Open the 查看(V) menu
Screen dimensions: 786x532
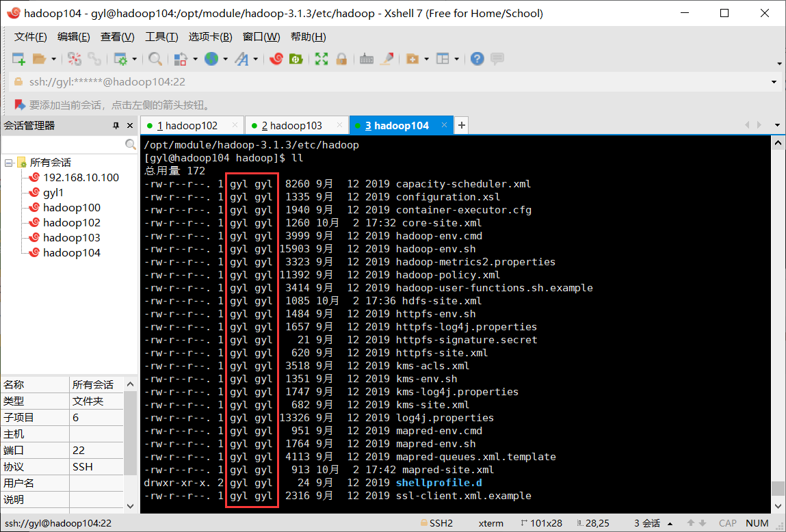tap(117, 36)
